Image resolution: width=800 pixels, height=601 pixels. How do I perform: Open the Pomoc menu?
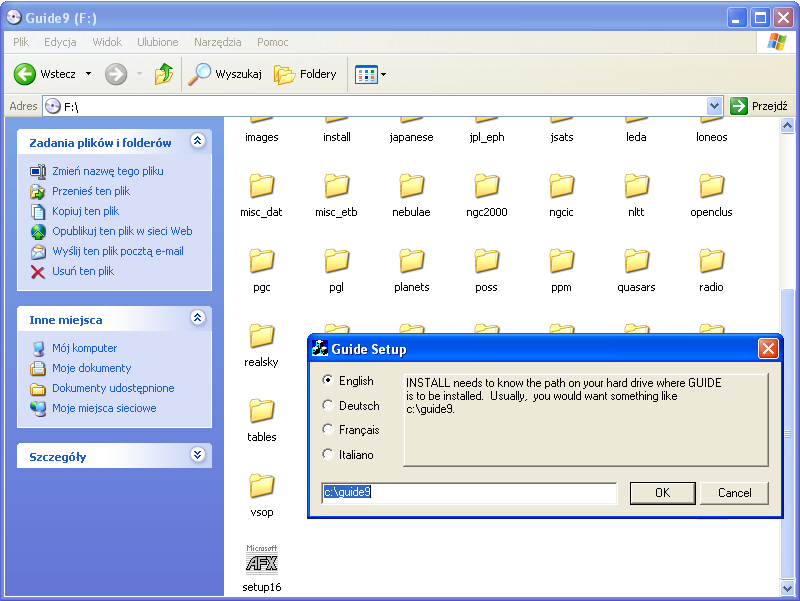point(272,42)
